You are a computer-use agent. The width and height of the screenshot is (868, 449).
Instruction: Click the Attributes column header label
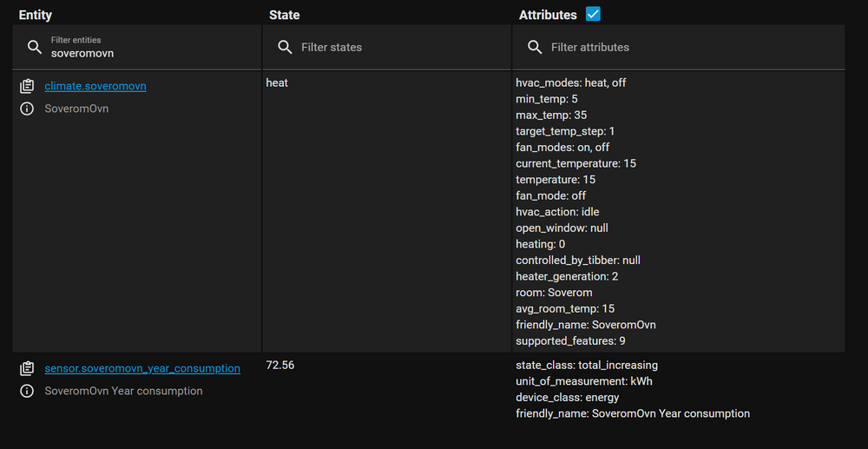pyautogui.click(x=548, y=15)
